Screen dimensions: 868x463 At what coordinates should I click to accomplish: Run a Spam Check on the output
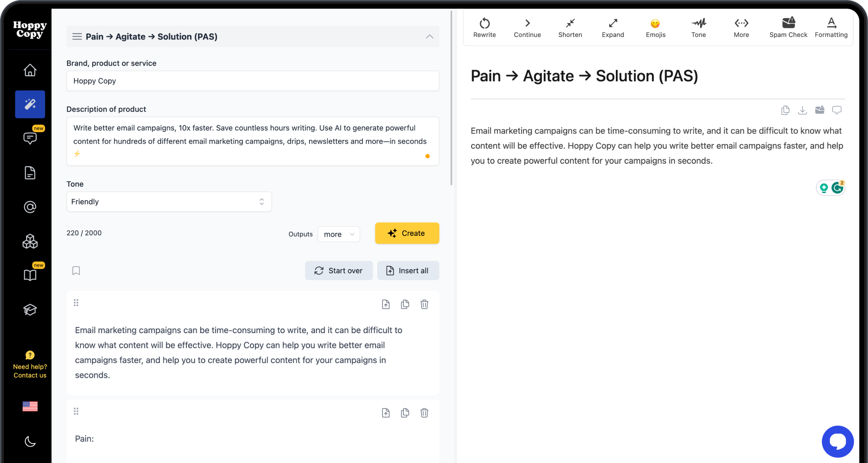pyautogui.click(x=788, y=27)
